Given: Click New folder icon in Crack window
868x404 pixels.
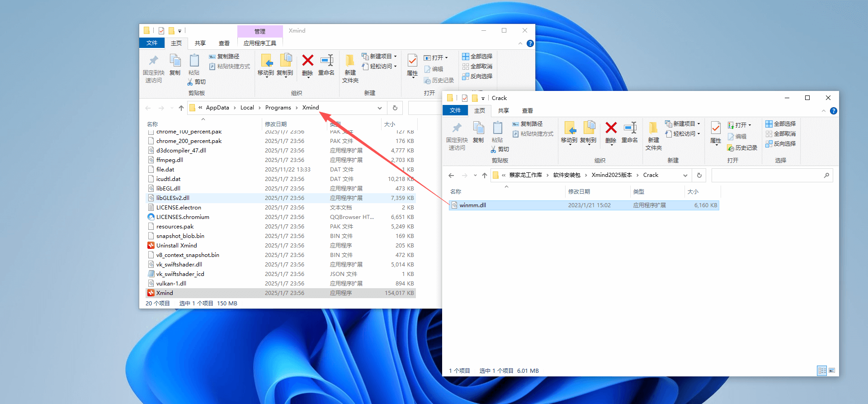Looking at the screenshot, I should [653, 136].
